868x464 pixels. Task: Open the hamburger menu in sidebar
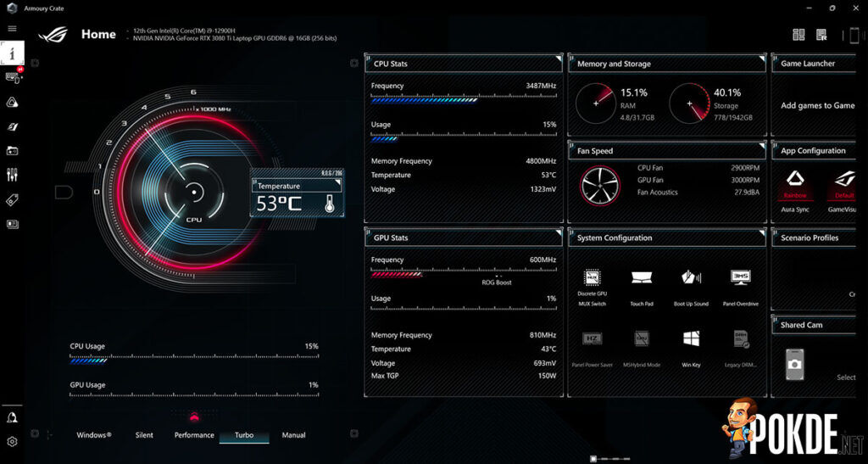12,29
